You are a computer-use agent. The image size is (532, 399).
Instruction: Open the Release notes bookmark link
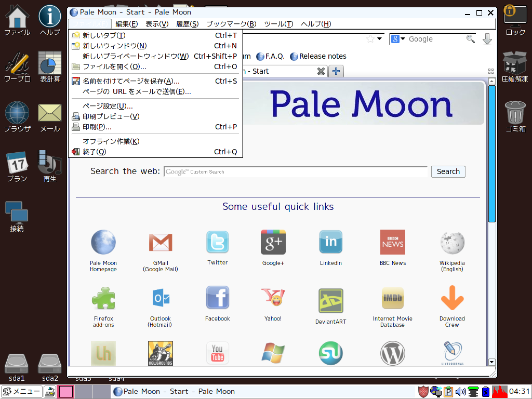(x=318, y=56)
